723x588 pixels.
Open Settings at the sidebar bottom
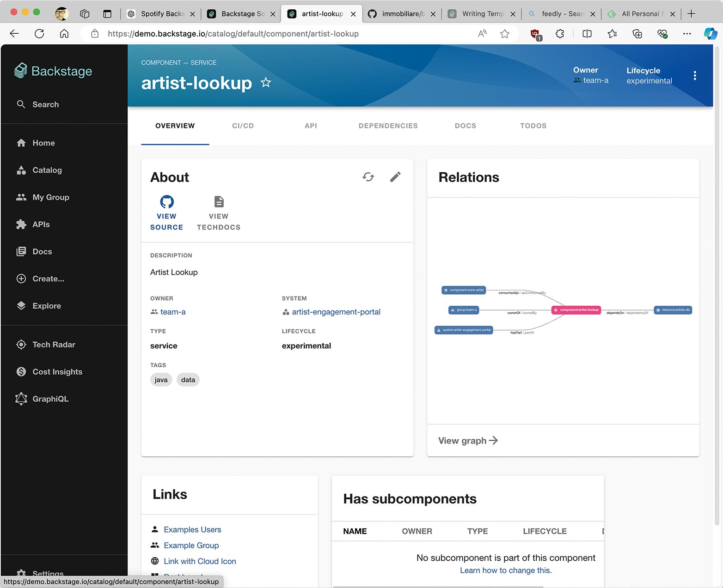[40, 573]
